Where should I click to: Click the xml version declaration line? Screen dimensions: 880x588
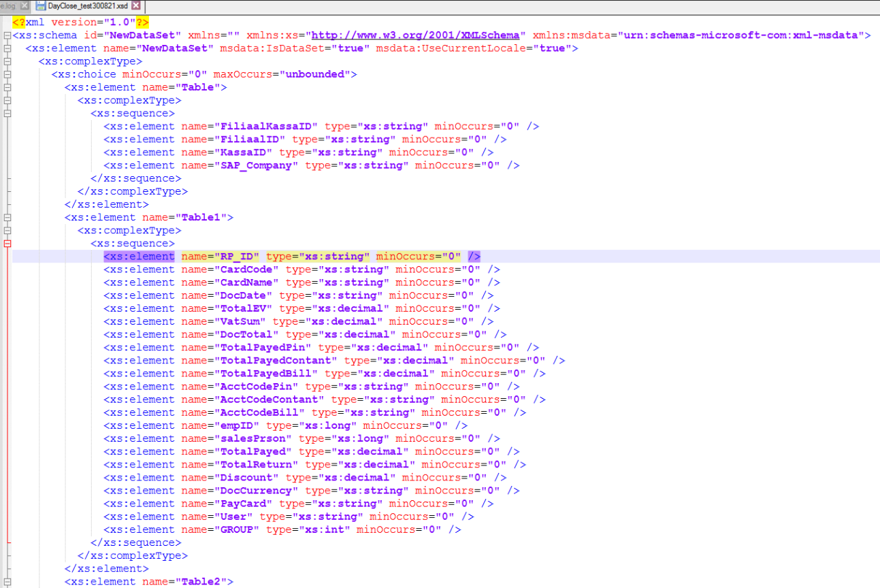80,22
